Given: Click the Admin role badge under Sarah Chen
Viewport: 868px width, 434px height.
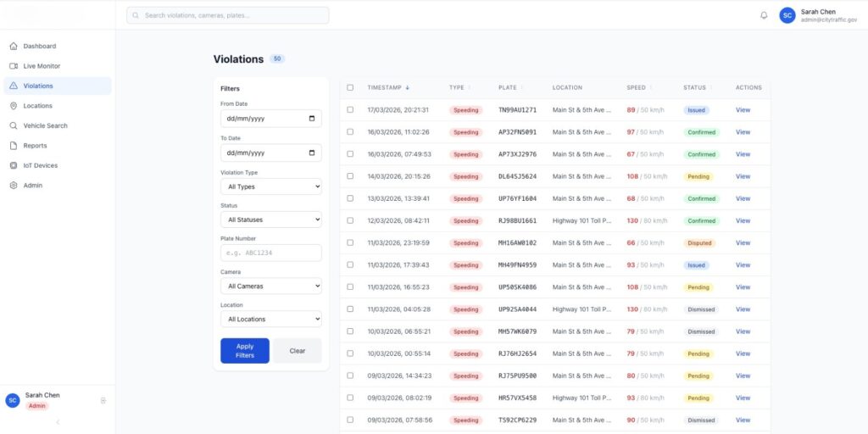Looking at the screenshot, I should [x=37, y=406].
